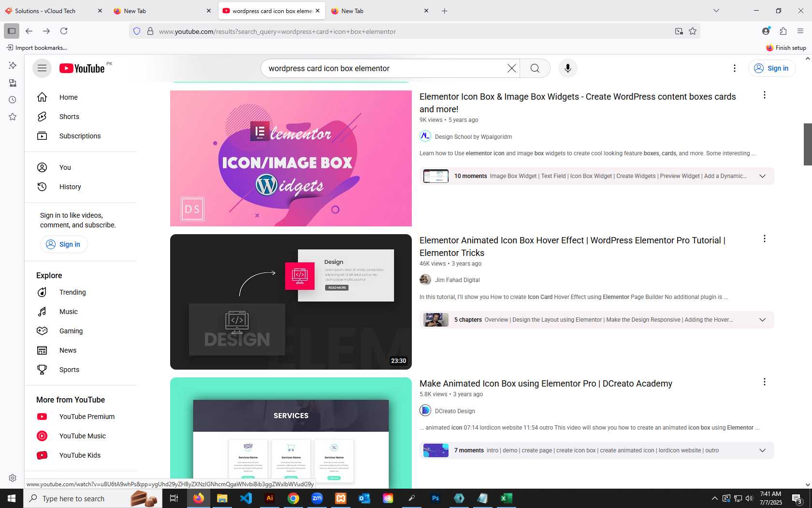The height and width of the screenshot is (508, 812).
Task: Open YouTube settings three-dot menu in header
Action: coord(735,68)
